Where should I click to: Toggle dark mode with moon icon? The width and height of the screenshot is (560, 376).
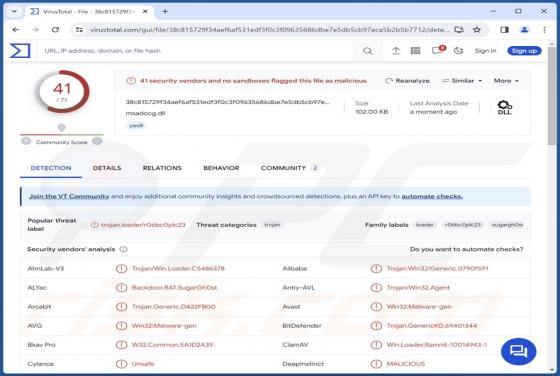coord(459,51)
